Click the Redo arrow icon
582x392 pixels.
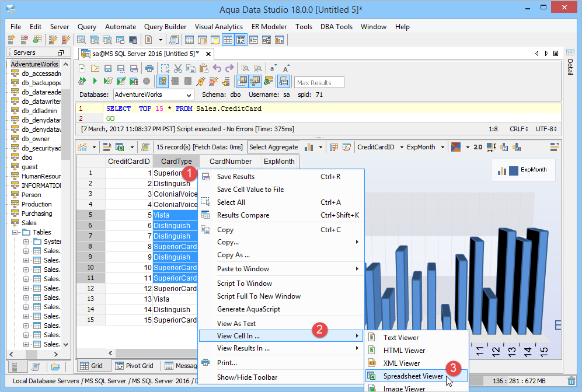click(229, 68)
